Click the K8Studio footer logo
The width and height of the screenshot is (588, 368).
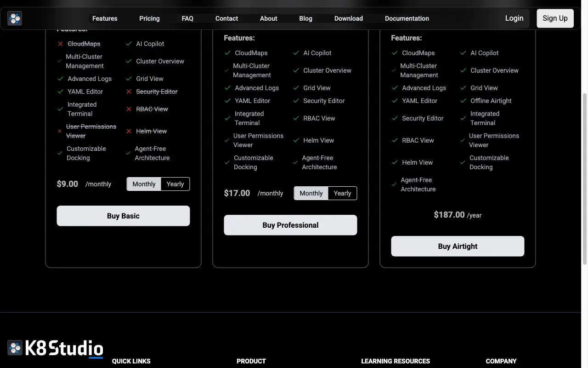tap(55, 348)
